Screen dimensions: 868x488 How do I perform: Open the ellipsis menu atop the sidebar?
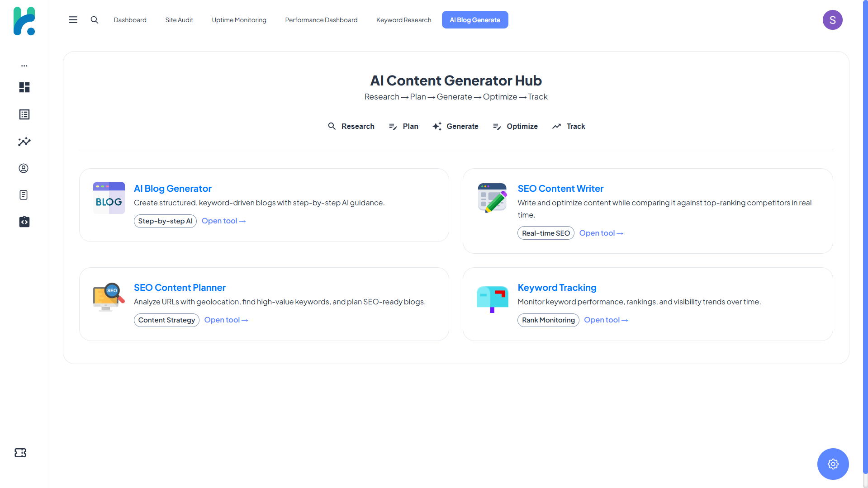[24, 66]
